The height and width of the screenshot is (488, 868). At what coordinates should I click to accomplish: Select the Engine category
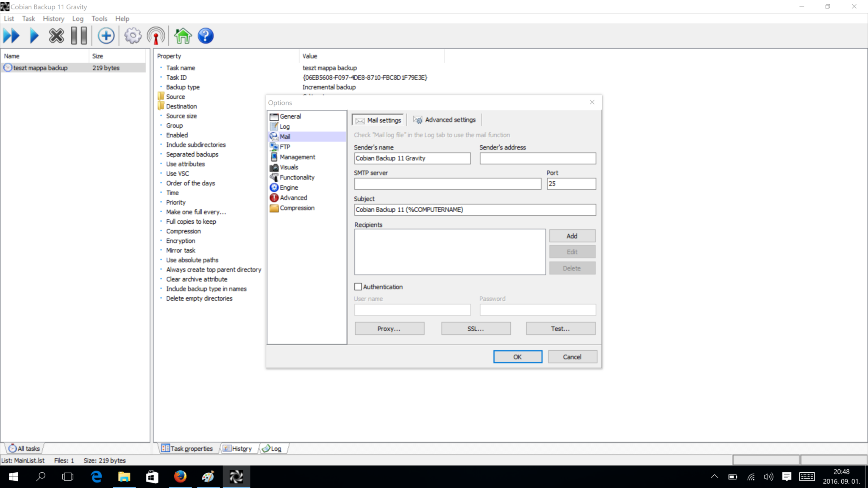pos(289,187)
